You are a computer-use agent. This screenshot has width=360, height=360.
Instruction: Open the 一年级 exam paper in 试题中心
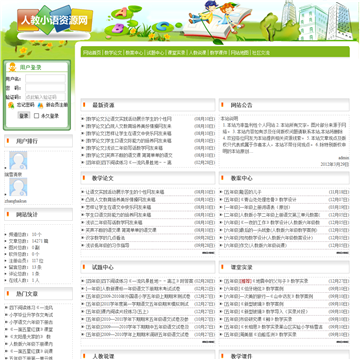pos(133,289)
